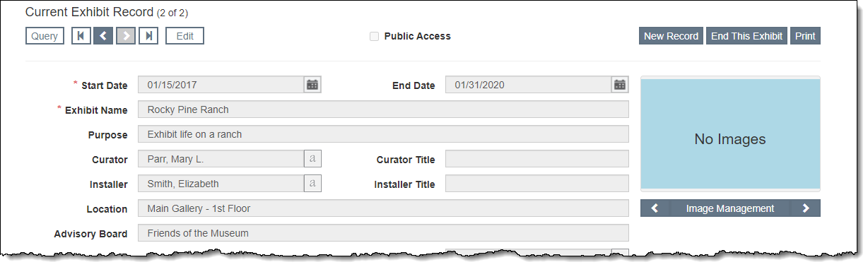Open Curator authority lookup icon
This screenshot has width=868, height=267.
click(312, 159)
